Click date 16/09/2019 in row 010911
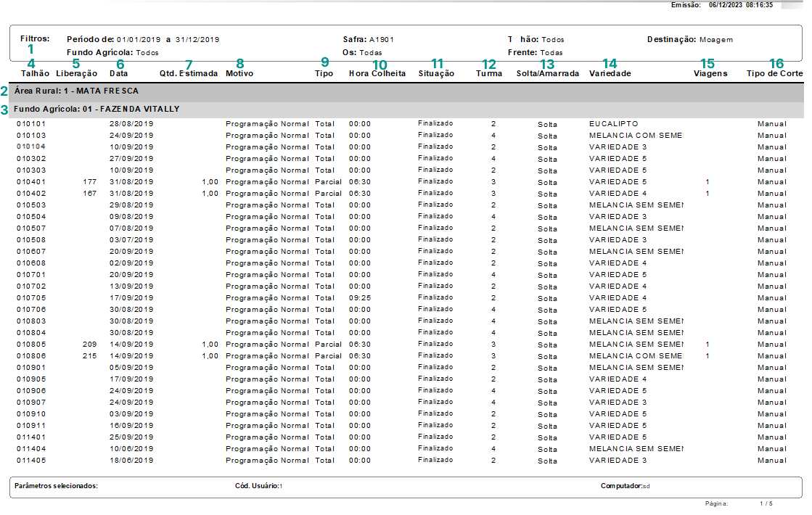This screenshot has height=515, width=812. tap(131, 426)
